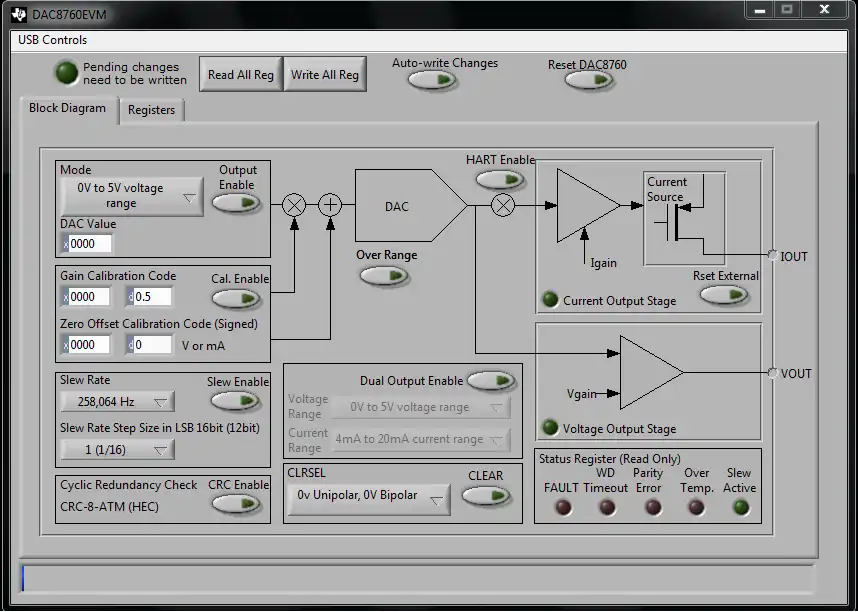The image size is (858, 612).
Task: Toggle the HART Enable switch
Action: point(501,180)
